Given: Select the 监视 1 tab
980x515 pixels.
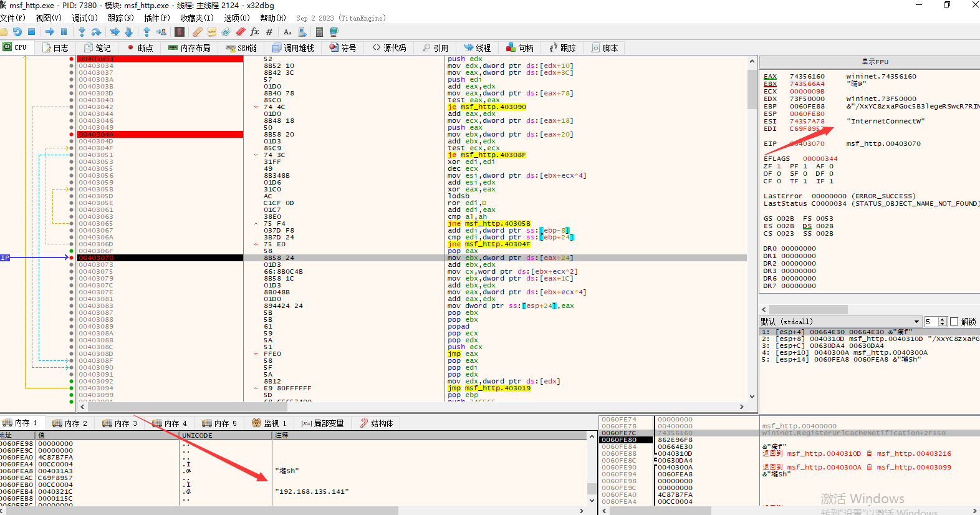Looking at the screenshot, I should tap(269, 423).
